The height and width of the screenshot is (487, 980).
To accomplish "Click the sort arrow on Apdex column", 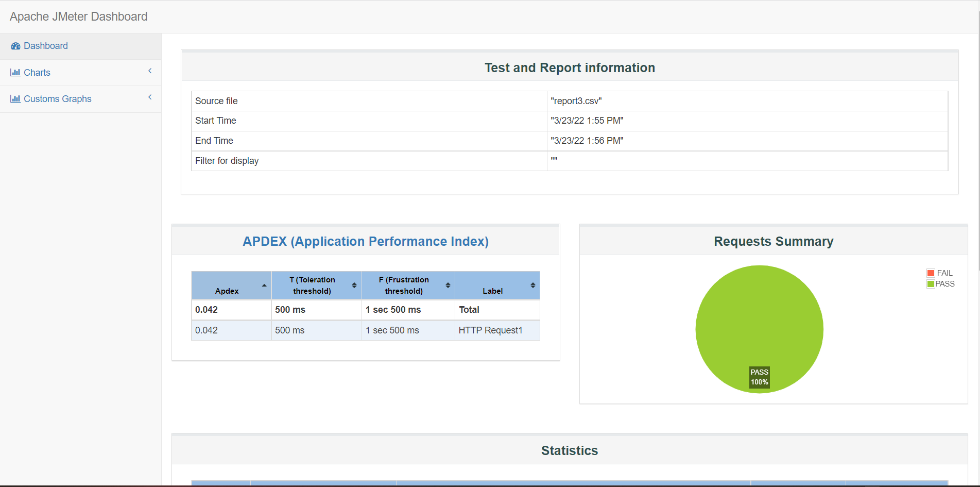I will click(x=264, y=285).
